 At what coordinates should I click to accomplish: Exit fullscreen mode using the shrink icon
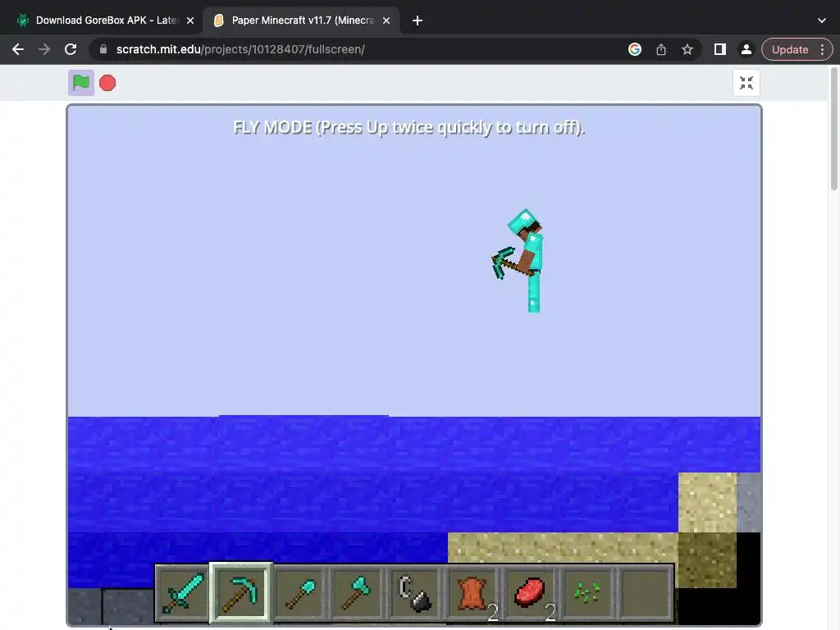pyautogui.click(x=746, y=83)
